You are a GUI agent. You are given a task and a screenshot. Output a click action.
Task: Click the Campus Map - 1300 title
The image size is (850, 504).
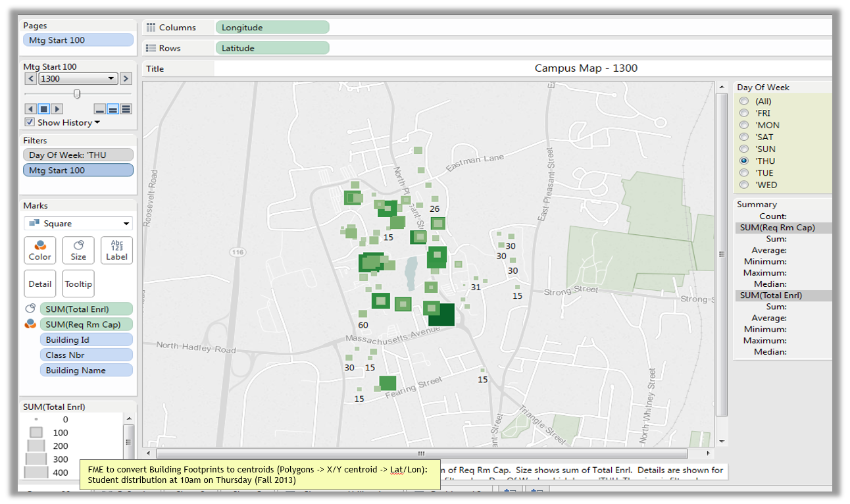coord(586,68)
